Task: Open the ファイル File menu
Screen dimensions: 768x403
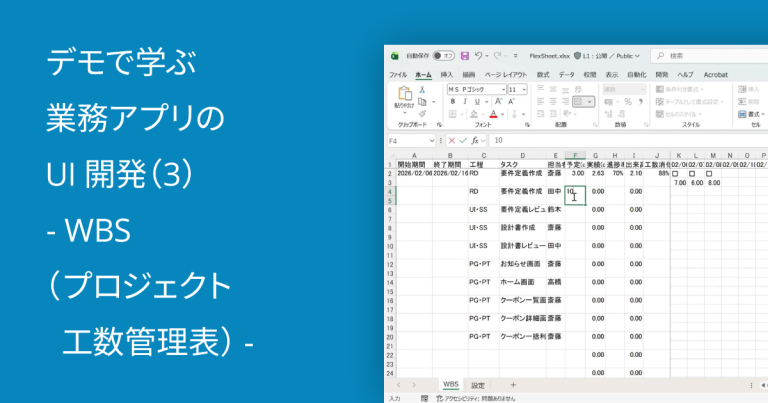Action: point(398,75)
